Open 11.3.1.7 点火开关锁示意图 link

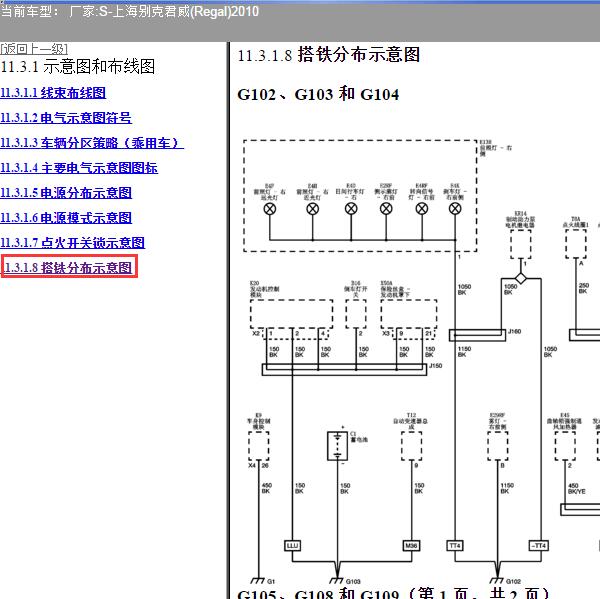point(72,243)
